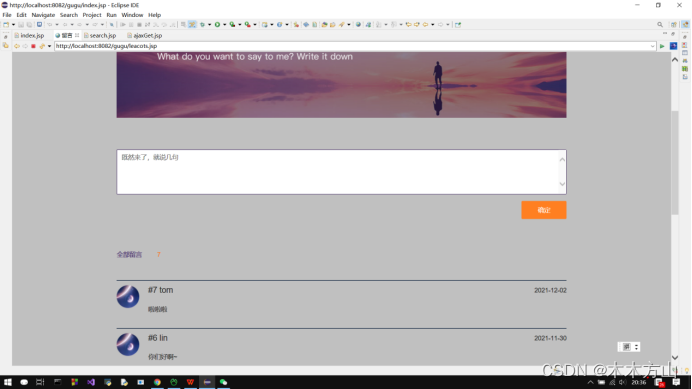Open the Window menu
Screen dimensions: 692x389
click(x=132, y=15)
